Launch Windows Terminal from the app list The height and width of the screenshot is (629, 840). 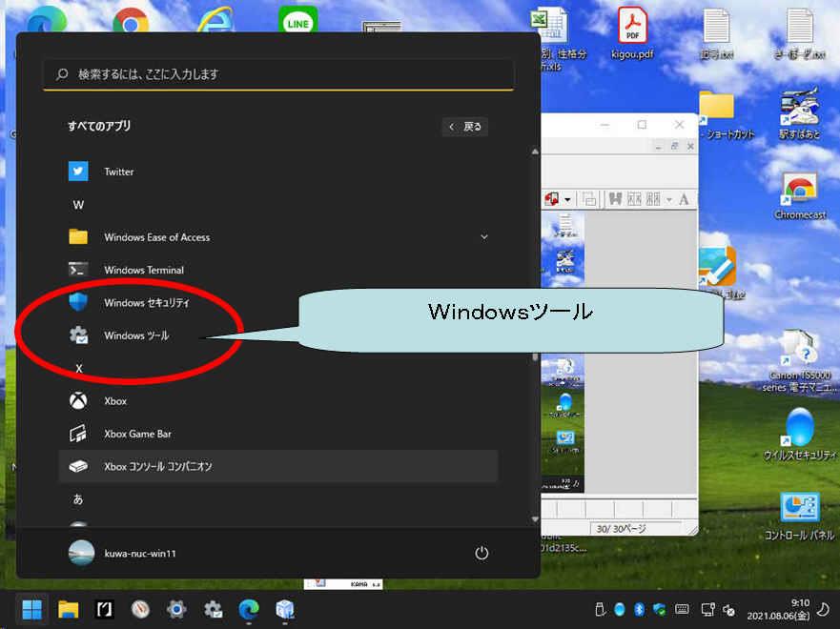point(278,270)
